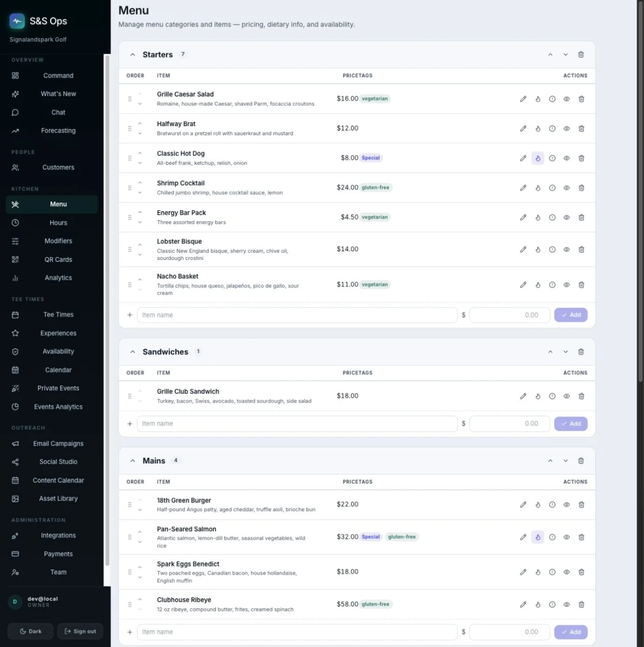Toggle visibility of Grille Caesar Salad
The width and height of the screenshot is (644, 647).
click(x=567, y=99)
